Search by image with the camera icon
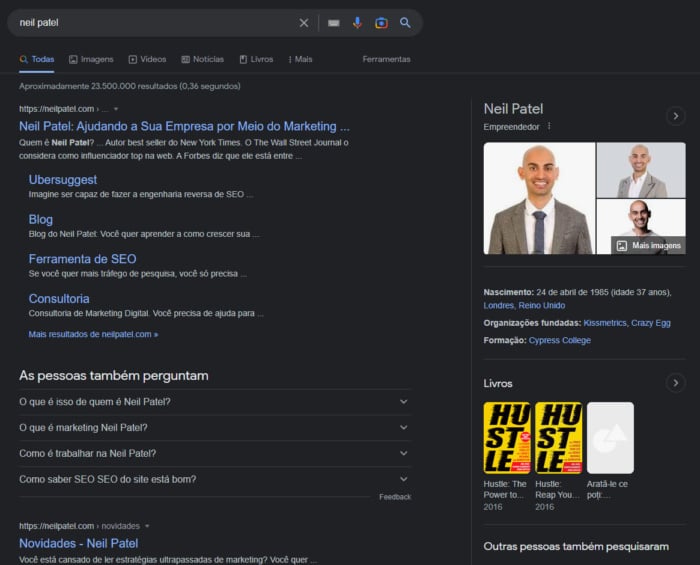The width and height of the screenshot is (700, 565). pos(381,23)
